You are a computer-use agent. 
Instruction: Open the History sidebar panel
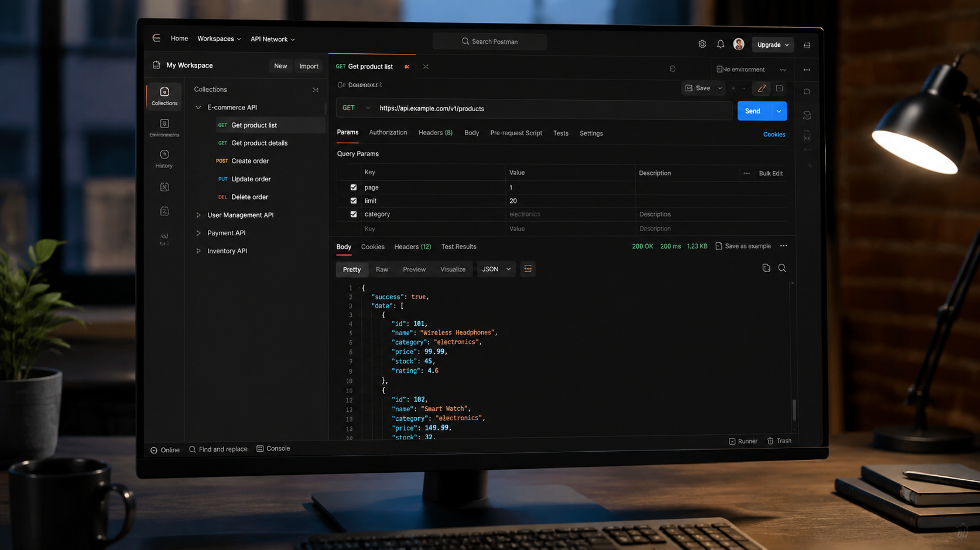(165, 159)
